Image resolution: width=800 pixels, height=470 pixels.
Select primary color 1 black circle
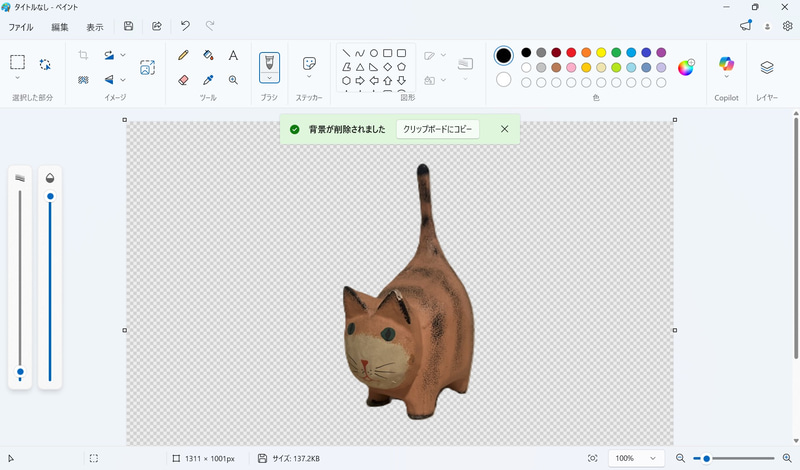[504, 56]
